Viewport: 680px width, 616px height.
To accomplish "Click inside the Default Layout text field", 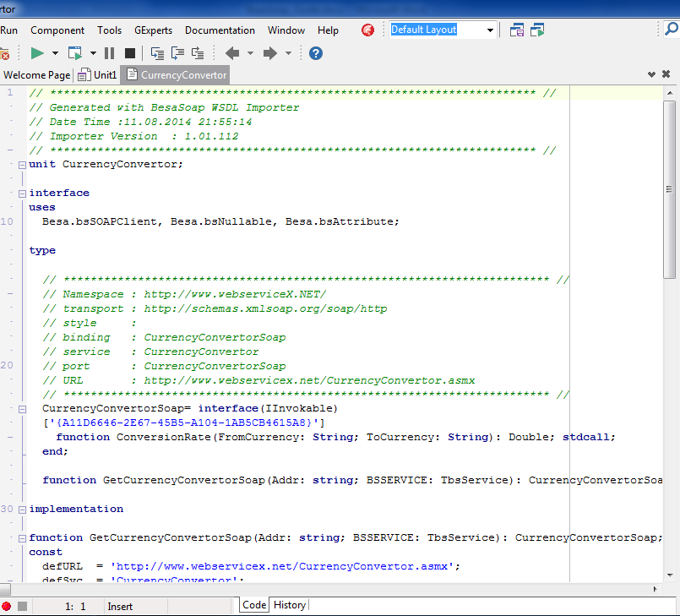I will coord(438,30).
